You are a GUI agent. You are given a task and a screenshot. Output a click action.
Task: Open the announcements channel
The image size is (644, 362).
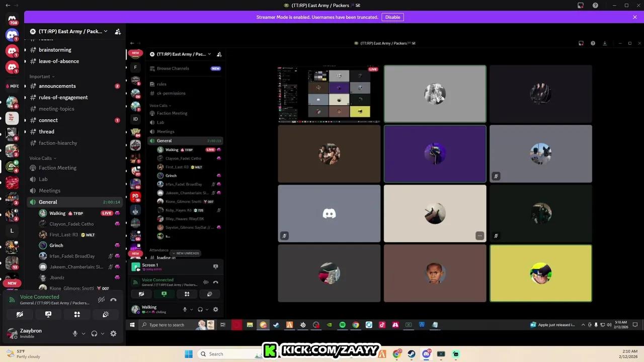(x=57, y=86)
